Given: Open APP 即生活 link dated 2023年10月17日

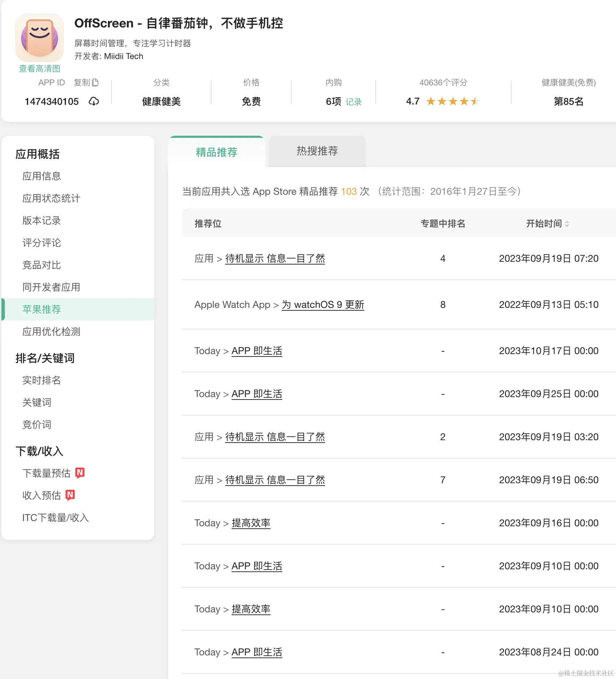Looking at the screenshot, I should (257, 351).
